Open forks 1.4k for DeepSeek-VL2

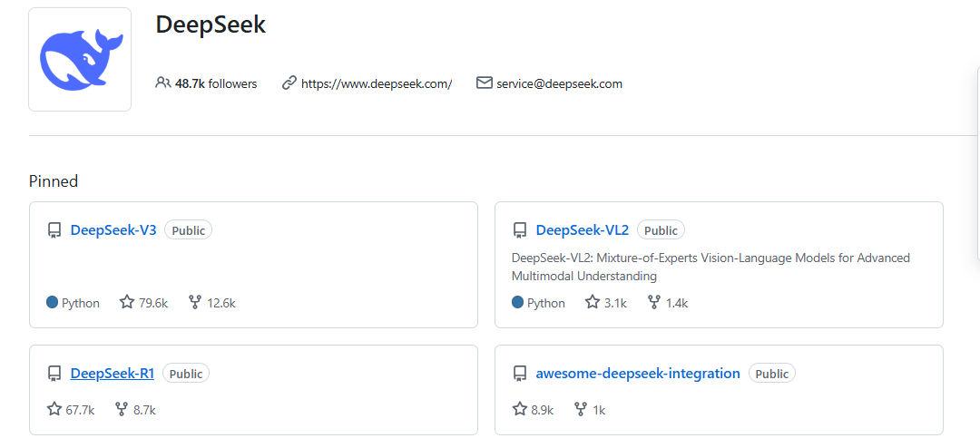point(668,303)
